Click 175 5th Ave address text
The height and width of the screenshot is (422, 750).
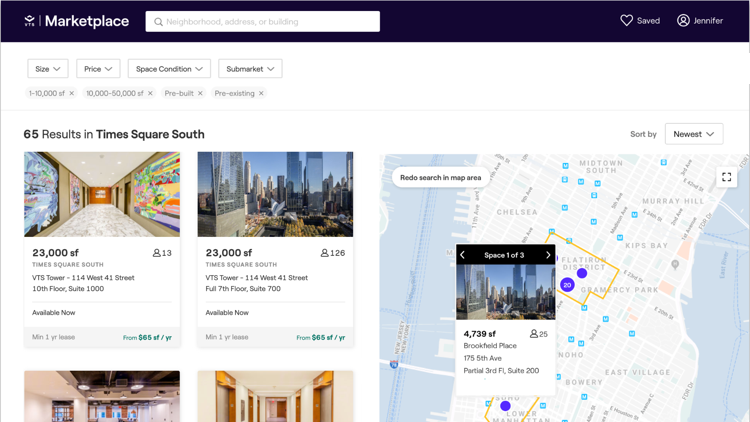pos(483,358)
